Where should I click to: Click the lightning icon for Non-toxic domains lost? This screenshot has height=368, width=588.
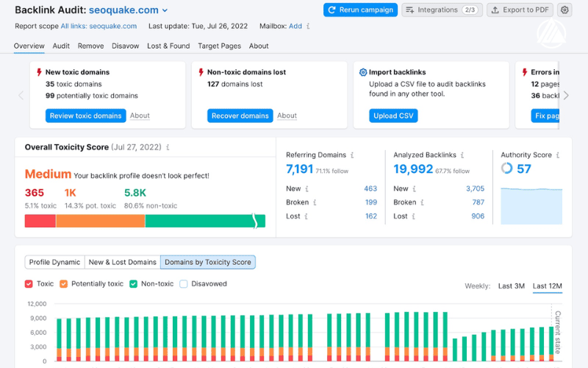tap(201, 72)
